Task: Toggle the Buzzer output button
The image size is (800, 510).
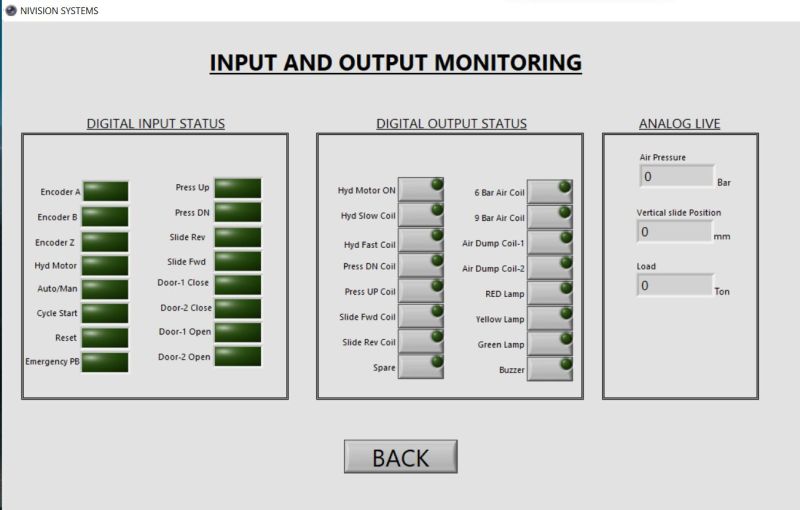Action: pos(550,369)
